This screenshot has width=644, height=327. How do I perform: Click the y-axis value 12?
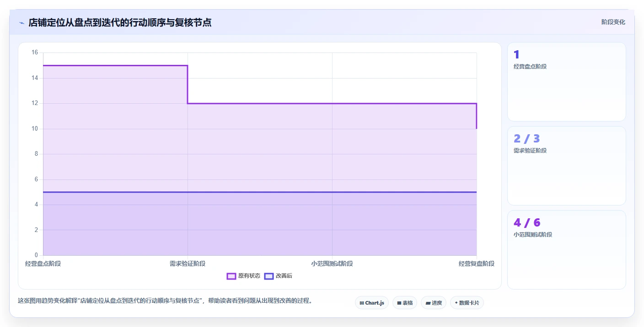[35, 103]
